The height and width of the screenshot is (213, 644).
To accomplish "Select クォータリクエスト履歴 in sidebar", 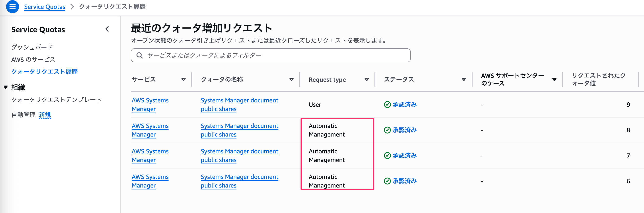I will pos(44,72).
